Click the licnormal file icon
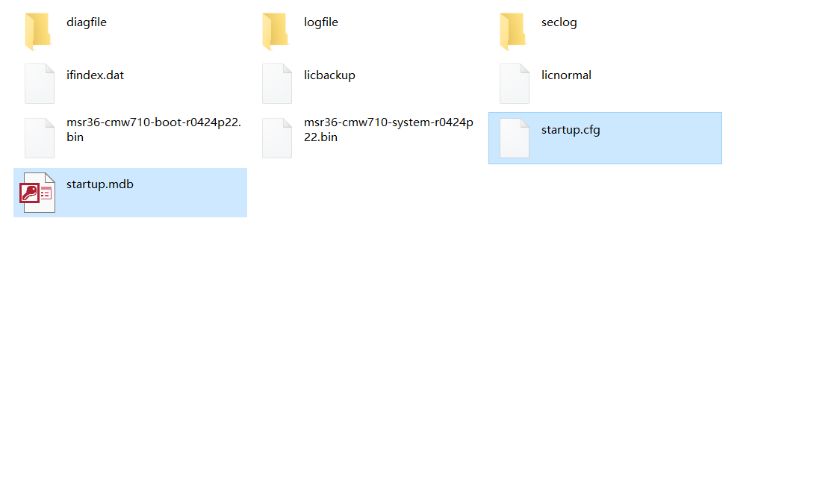The height and width of the screenshot is (504, 817). [515, 84]
